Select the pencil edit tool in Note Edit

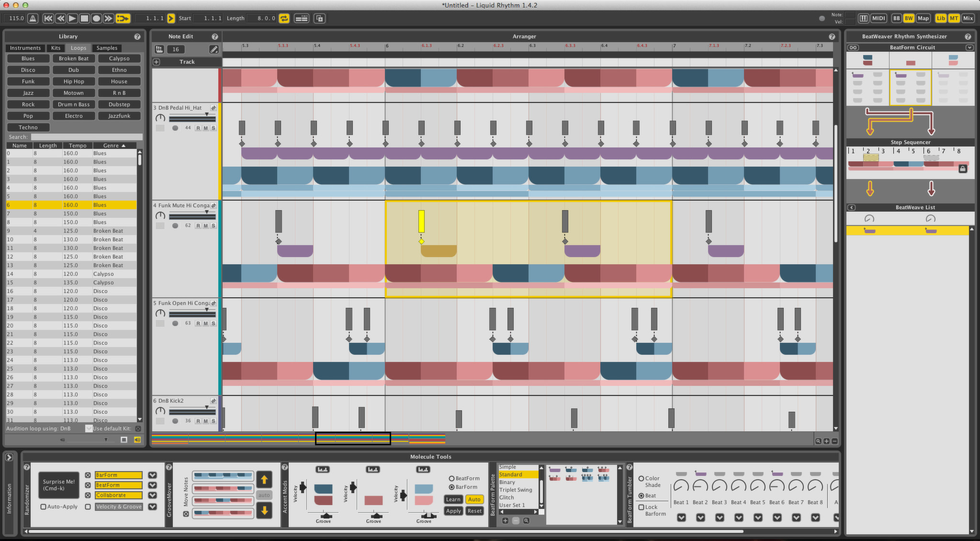coord(214,49)
